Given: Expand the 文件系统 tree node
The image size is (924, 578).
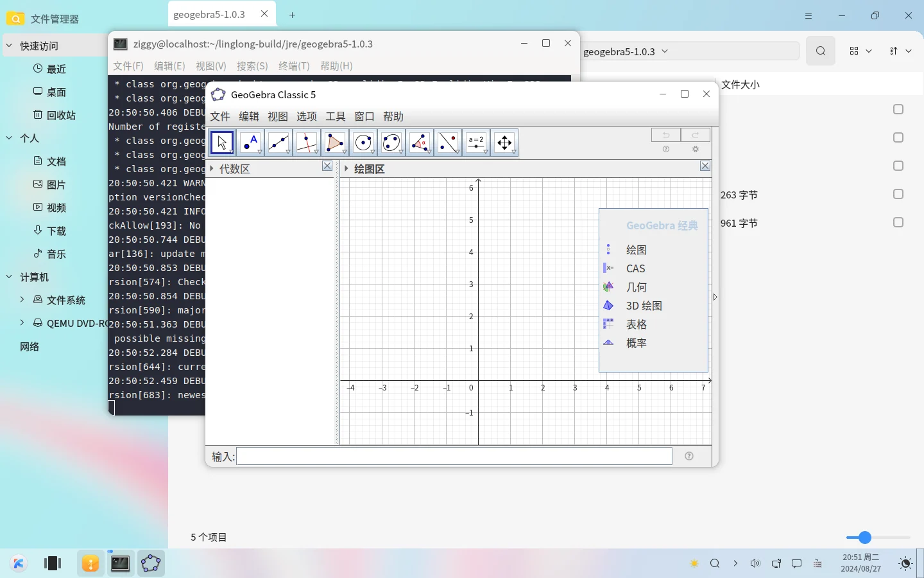Looking at the screenshot, I should pos(22,300).
